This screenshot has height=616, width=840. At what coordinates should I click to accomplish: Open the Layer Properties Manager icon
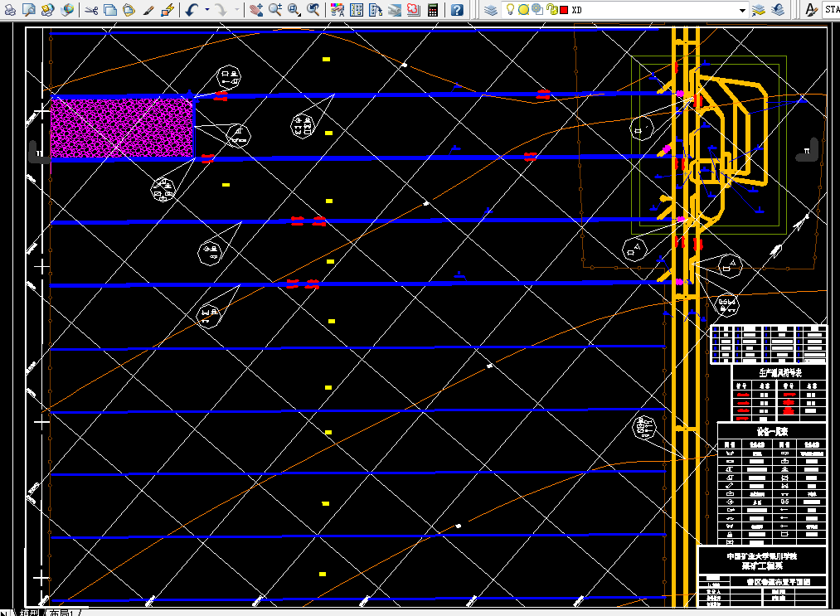coord(491,9)
